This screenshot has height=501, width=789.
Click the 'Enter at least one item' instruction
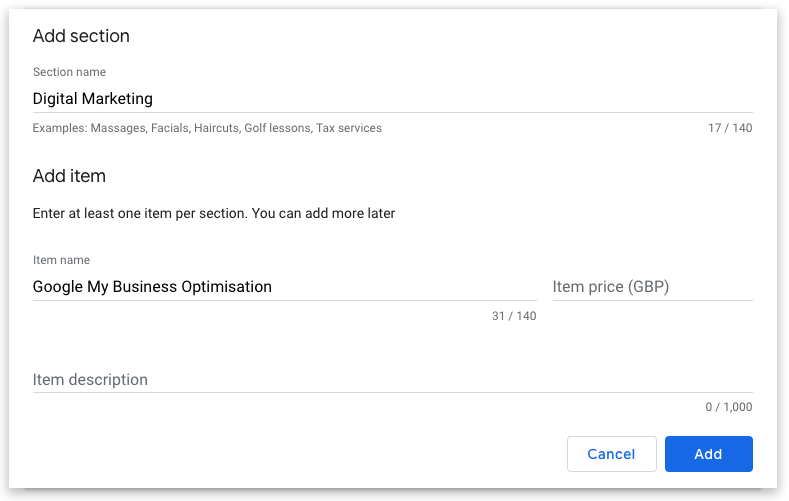[x=214, y=213]
